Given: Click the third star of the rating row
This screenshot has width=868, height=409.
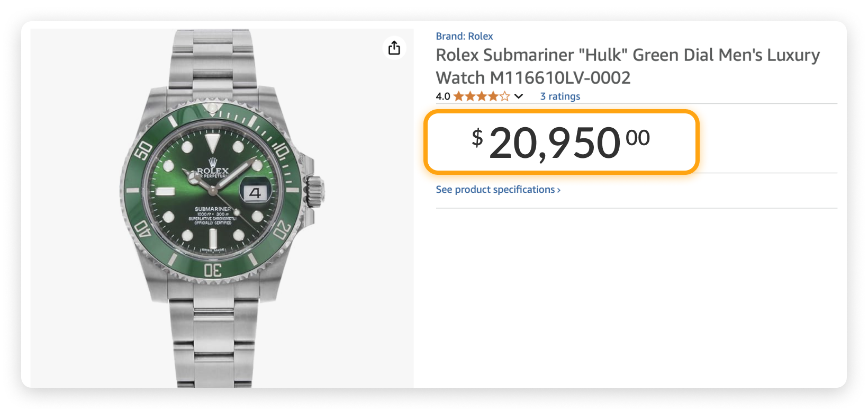Looking at the screenshot, I should coord(481,96).
